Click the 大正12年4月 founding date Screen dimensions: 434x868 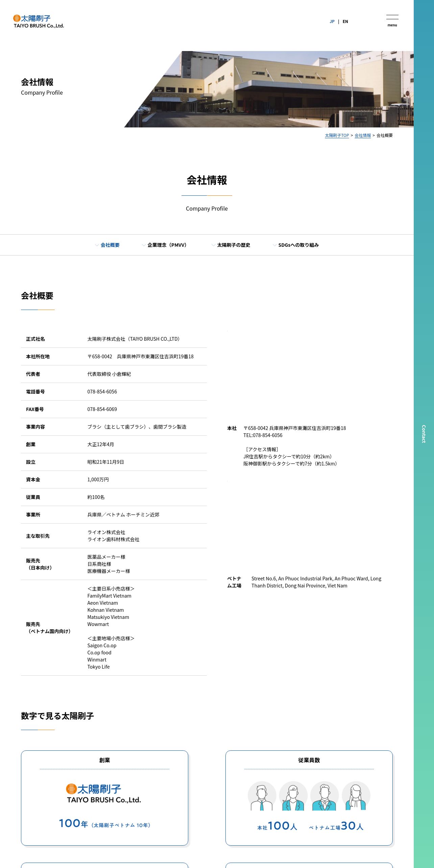tap(100, 444)
